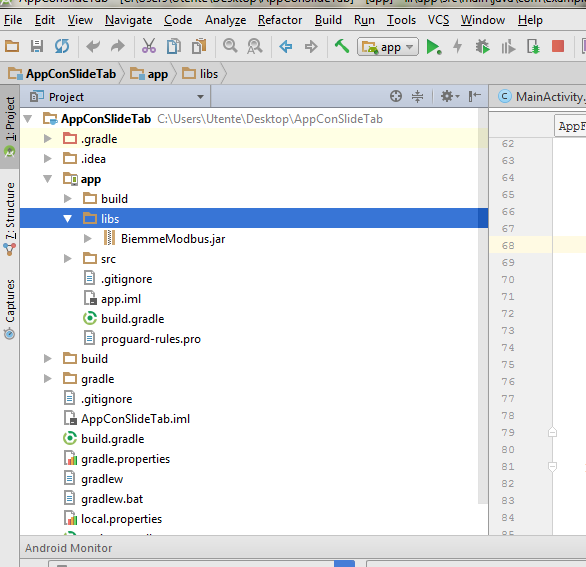The image size is (586, 567).
Task: Click the Debug app bug icon
Action: (x=482, y=47)
